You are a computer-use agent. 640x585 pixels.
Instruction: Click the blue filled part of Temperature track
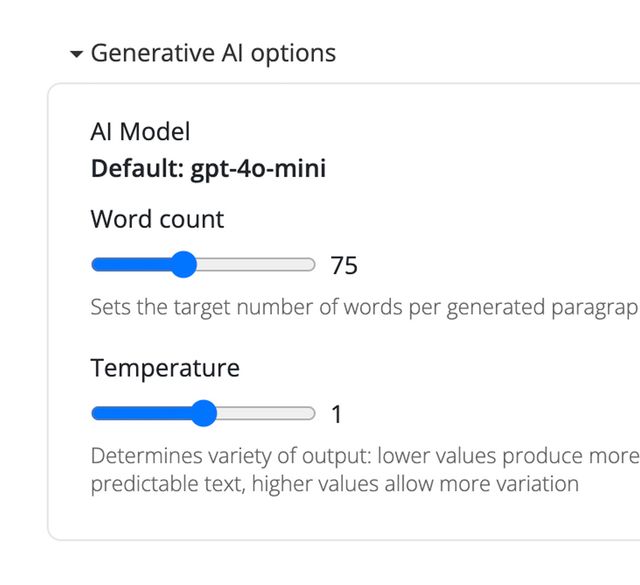click(140, 413)
